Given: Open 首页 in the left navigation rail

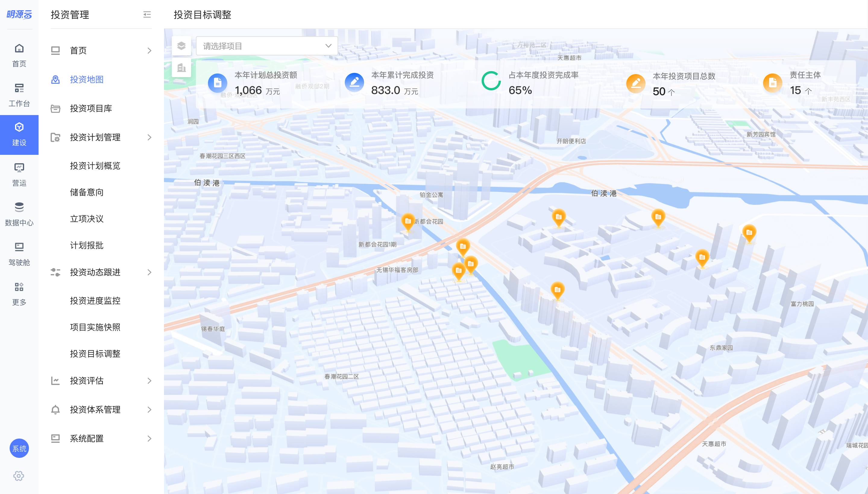Looking at the screenshot, I should (19, 55).
